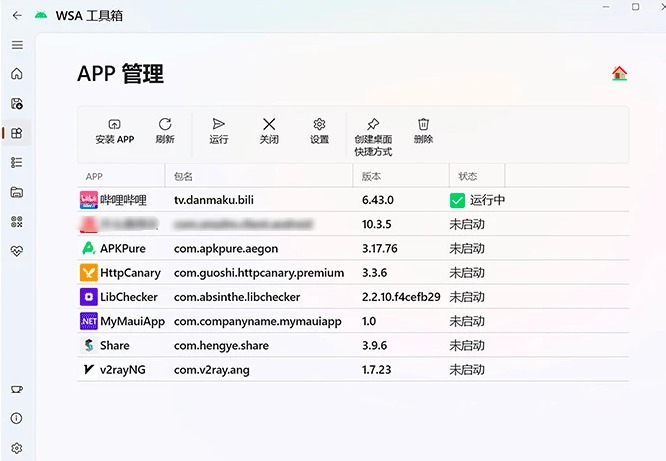Screen dimensions: 666x461
Task: Click the red house home icon
Action: [619, 73]
